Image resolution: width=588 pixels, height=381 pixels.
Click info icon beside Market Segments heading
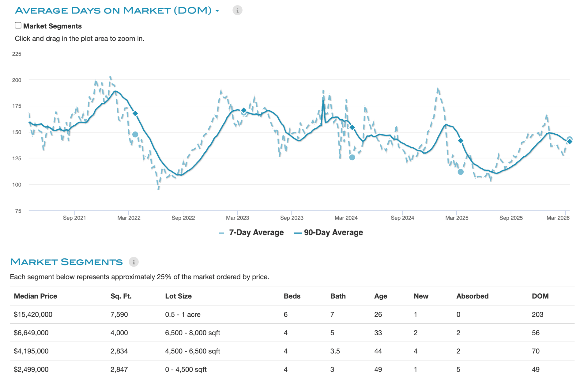[x=134, y=262]
